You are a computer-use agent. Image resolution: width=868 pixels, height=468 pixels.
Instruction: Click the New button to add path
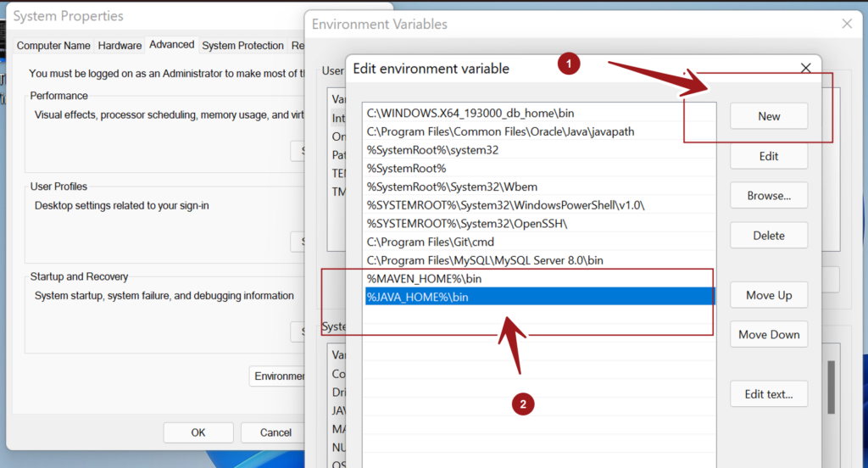pyautogui.click(x=768, y=116)
